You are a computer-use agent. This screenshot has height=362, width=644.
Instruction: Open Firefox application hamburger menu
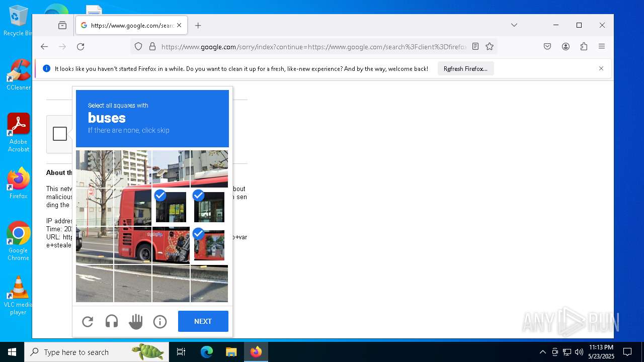[602, 47]
